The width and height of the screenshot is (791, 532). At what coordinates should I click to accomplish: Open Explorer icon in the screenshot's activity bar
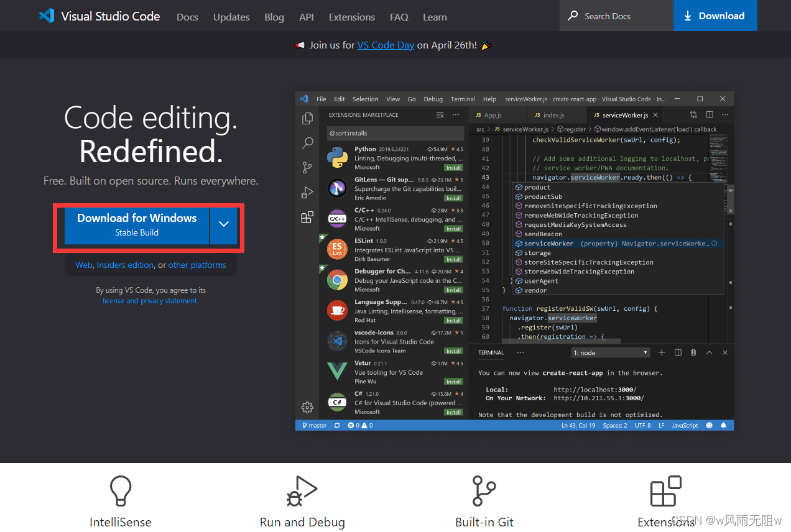[x=307, y=119]
